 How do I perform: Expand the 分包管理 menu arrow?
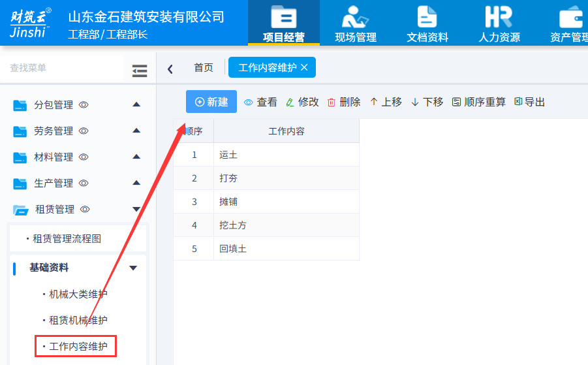tap(136, 104)
